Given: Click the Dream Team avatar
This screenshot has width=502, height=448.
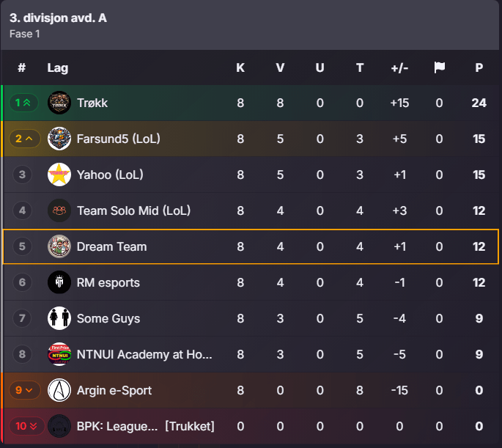Looking at the screenshot, I should pyautogui.click(x=59, y=246).
